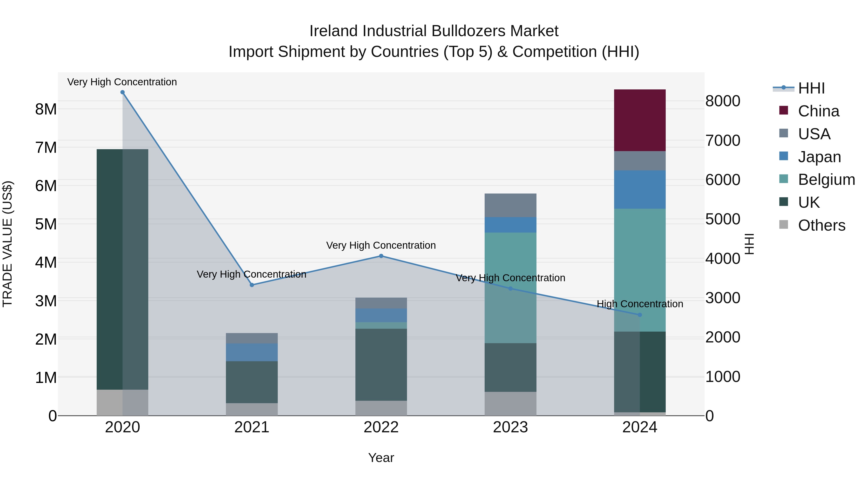Click the 'Import Shipment by Countries' subtitle line
Viewport: 868px width, 488px height.
[434, 52]
